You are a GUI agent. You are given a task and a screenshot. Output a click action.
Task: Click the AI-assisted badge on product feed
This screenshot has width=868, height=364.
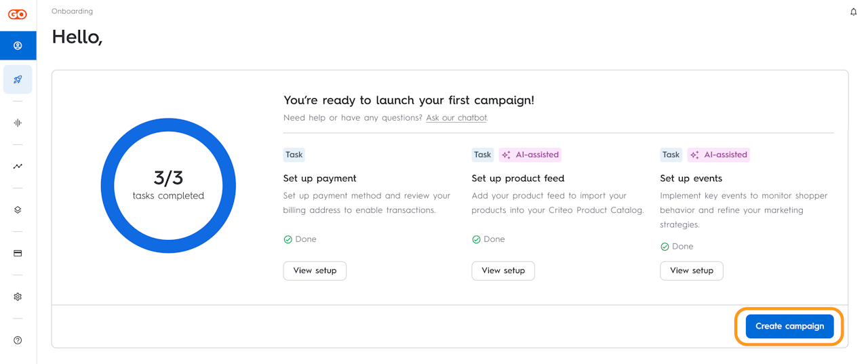point(530,155)
